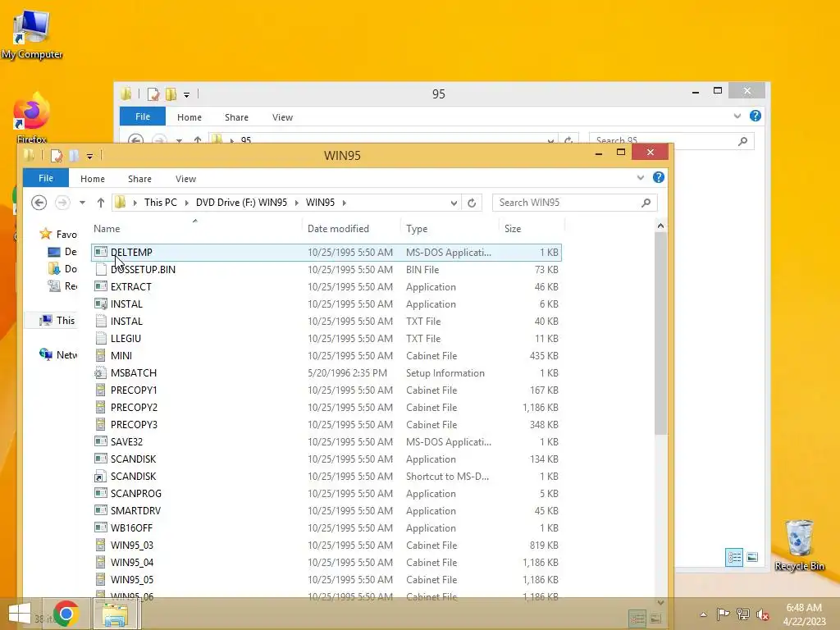Click DVD Drive (F:) WIN95 breadcrumb

(x=241, y=203)
